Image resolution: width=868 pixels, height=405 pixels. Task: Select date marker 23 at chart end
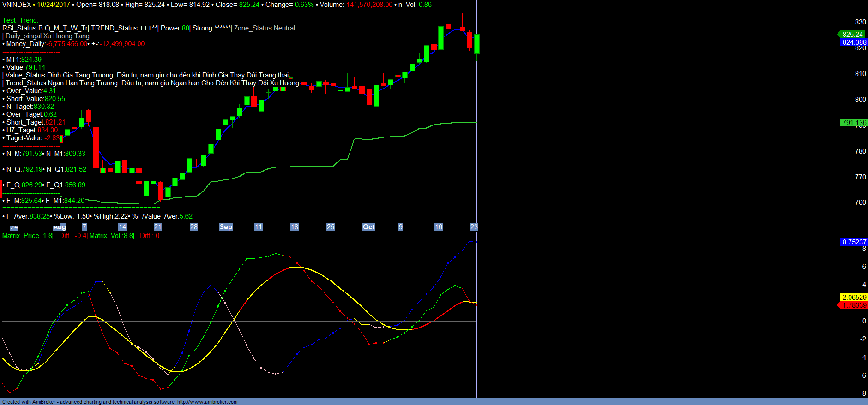click(x=474, y=227)
